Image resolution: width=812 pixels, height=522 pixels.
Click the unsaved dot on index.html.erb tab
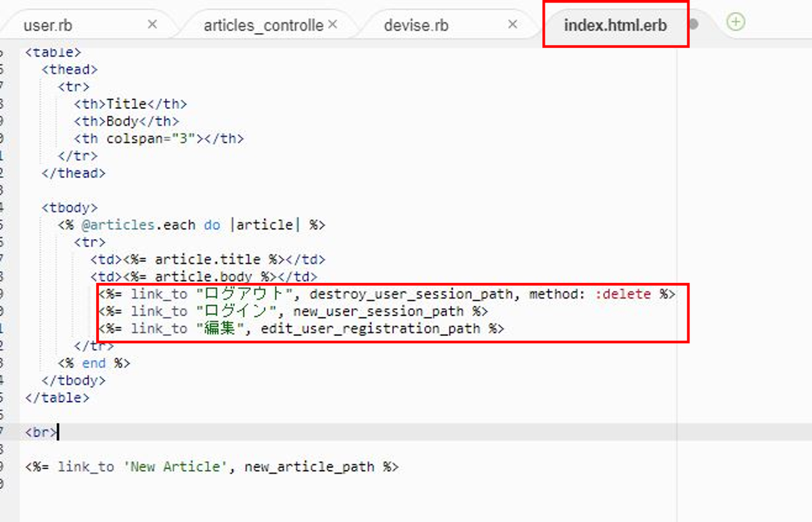coord(694,24)
